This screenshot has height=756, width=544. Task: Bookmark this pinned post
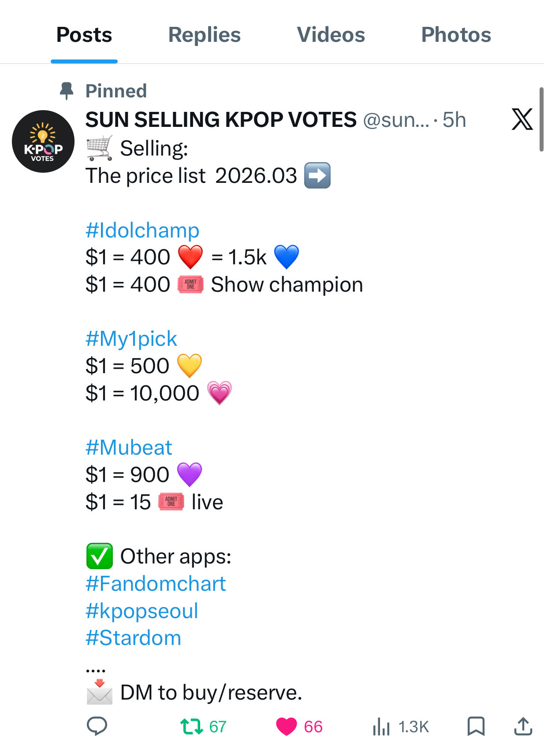click(476, 726)
